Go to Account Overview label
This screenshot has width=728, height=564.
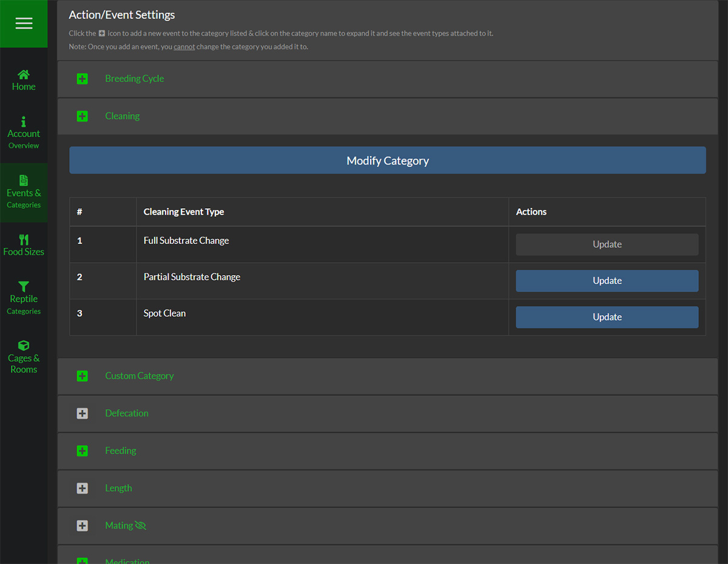click(x=24, y=139)
